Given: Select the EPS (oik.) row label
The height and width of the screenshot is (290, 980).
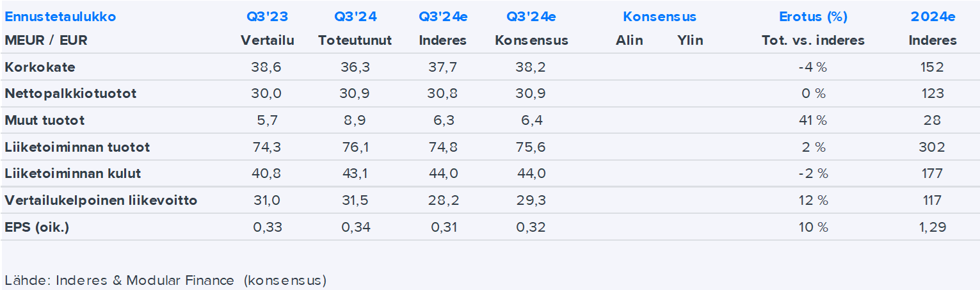Looking at the screenshot, I should click(x=36, y=227).
